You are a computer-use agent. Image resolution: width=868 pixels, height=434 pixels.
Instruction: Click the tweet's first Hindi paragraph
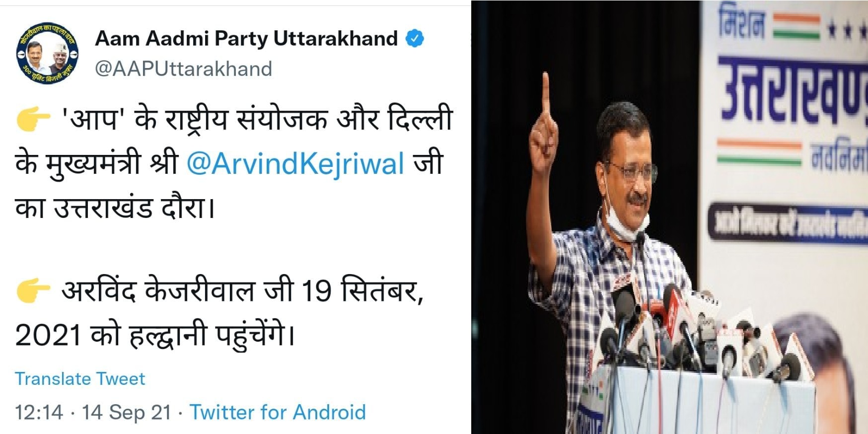click(x=233, y=163)
